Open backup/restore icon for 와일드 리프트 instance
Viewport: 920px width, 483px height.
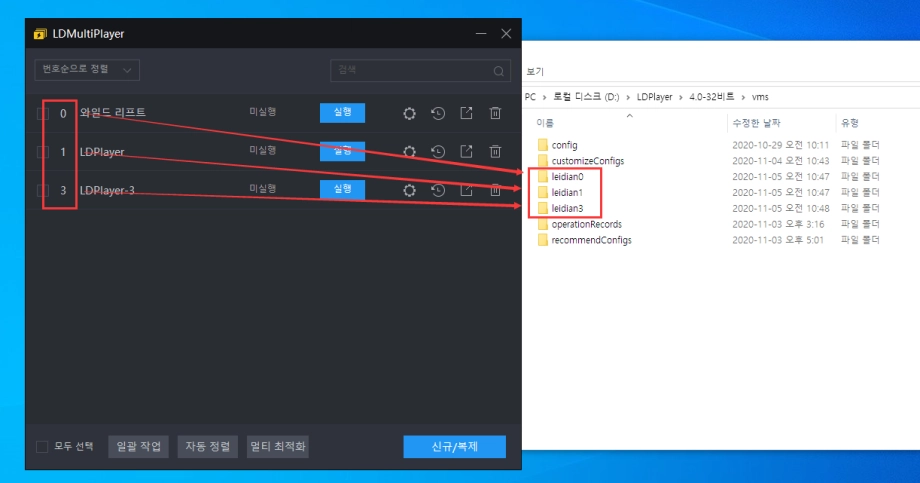point(438,113)
